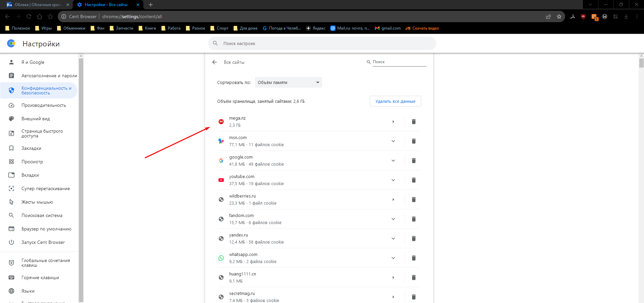Click the share icon in address bar
The height and width of the screenshot is (303, 644).
[548, 16]
